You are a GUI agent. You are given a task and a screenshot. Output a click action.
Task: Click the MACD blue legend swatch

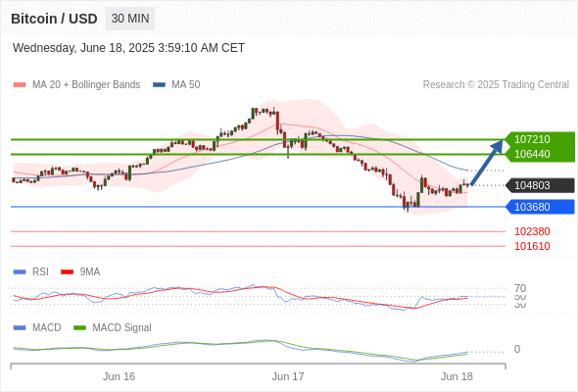pyautogui.click(x=20, y=328)
